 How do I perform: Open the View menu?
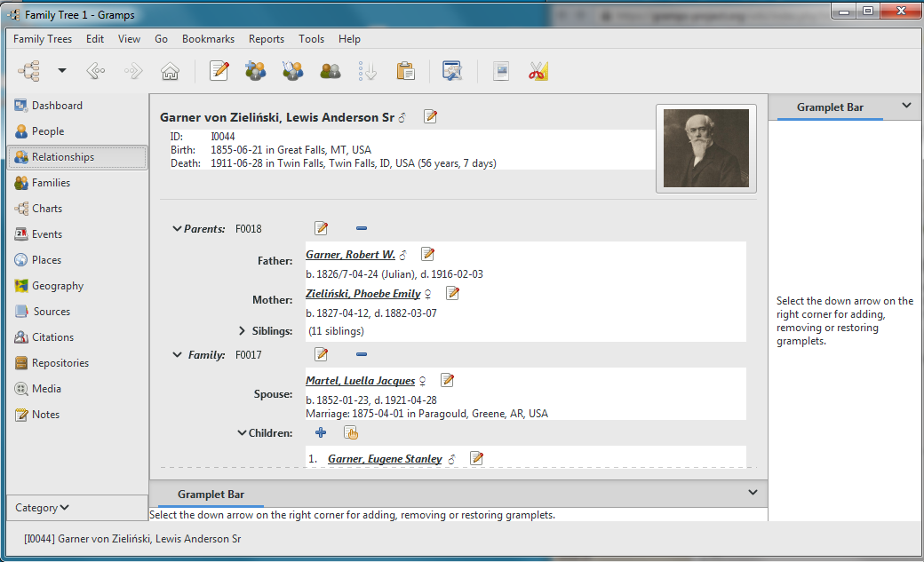point(129,39)
